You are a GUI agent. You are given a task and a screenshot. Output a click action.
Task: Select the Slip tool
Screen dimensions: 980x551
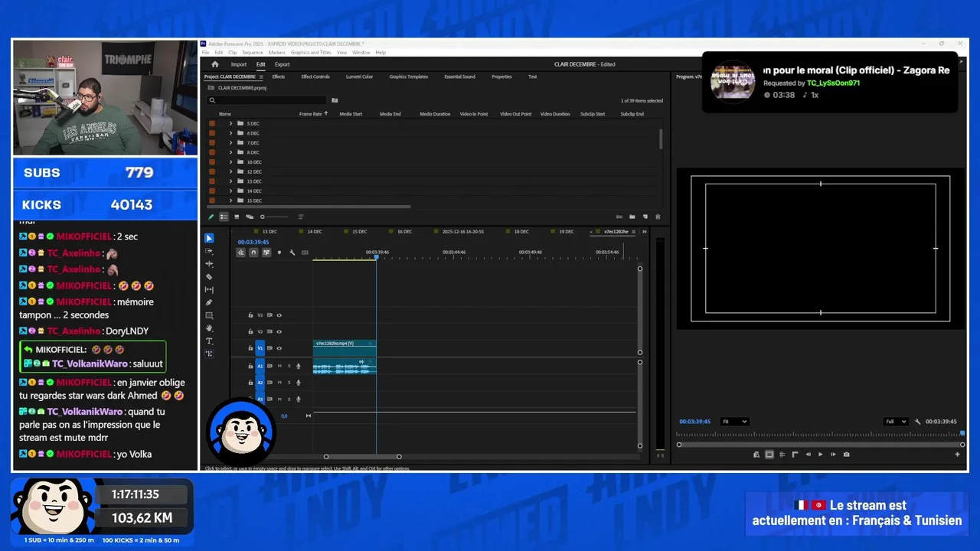[x=209, y=289]
